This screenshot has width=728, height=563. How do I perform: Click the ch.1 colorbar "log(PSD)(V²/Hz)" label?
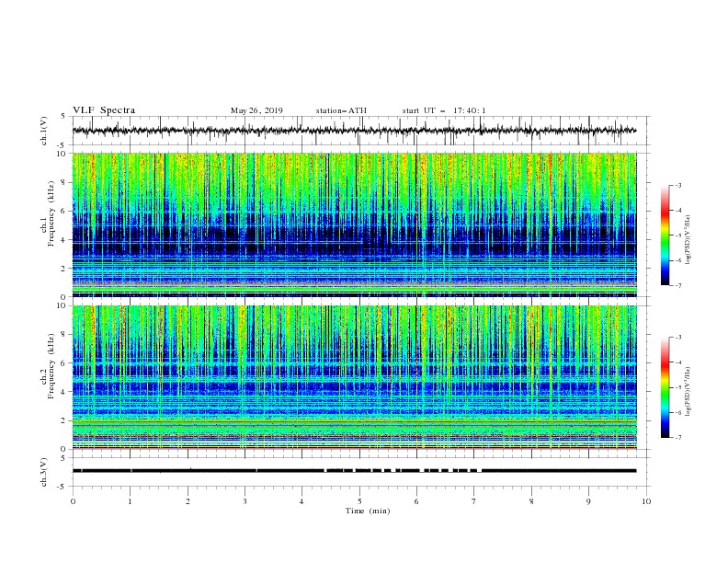coord(688,240)
